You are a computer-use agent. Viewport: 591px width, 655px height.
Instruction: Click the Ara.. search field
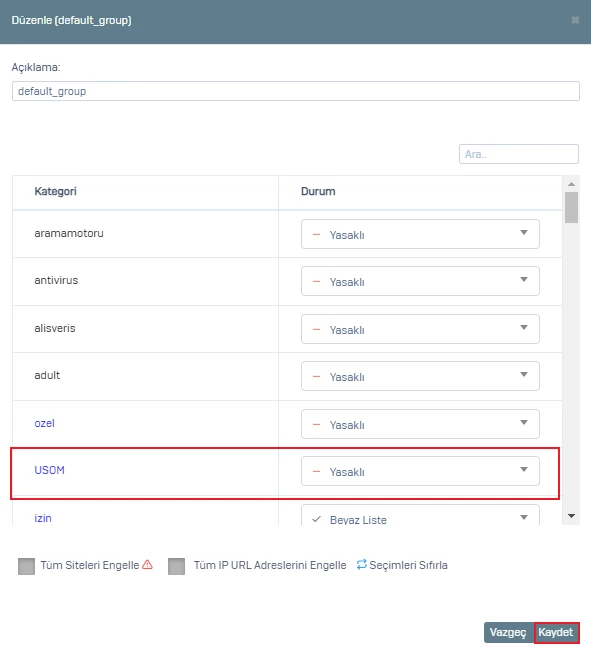click(519, 154)
